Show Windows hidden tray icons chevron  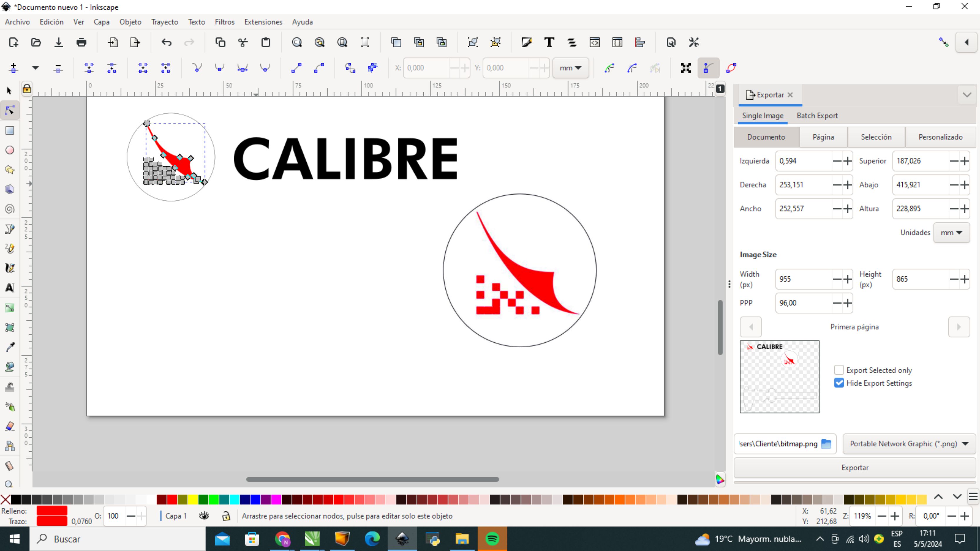click(x=820, y=539)
